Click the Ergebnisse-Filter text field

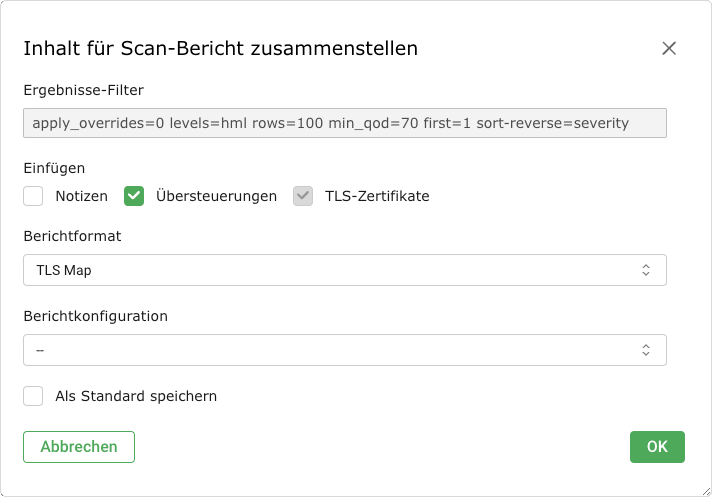coord(344,123)
